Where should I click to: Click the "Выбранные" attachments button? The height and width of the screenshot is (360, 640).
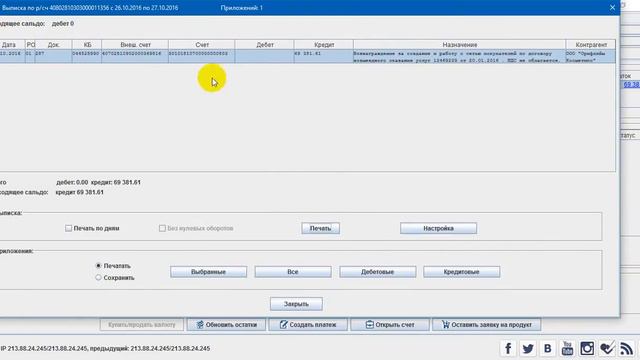[x=209, y=272]
